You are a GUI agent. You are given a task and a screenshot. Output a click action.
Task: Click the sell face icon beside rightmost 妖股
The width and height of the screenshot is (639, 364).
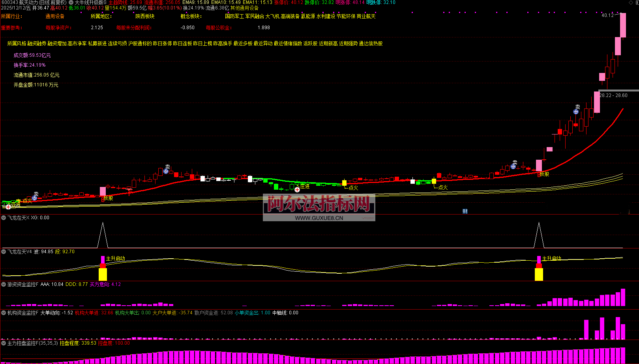point(513,167)
